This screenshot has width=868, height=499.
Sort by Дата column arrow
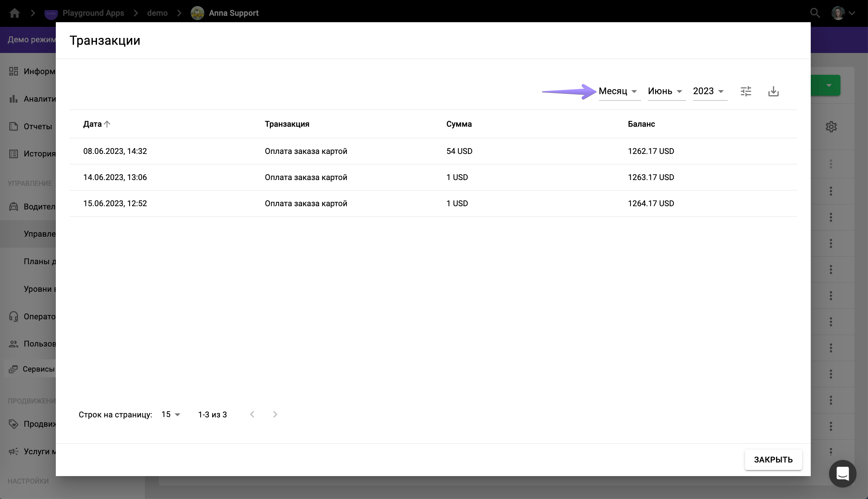pyautogui.click(x=107, y=124)
